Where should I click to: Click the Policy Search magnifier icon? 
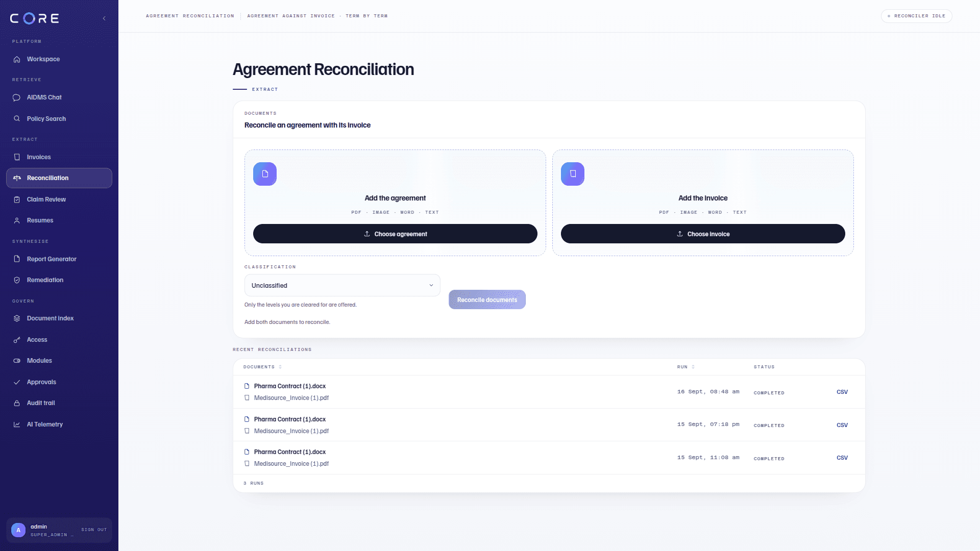(x=17, y=119)
